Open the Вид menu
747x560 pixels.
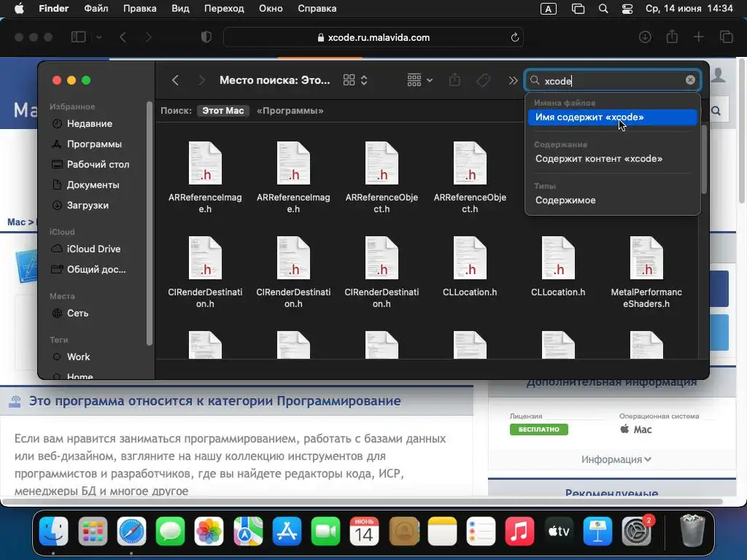point(180,9)
